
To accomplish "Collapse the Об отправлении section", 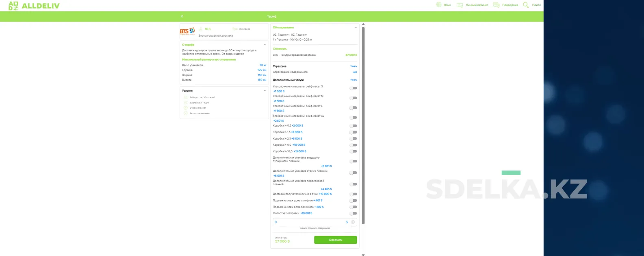I will pyautogui.click(x=356, y=28).
